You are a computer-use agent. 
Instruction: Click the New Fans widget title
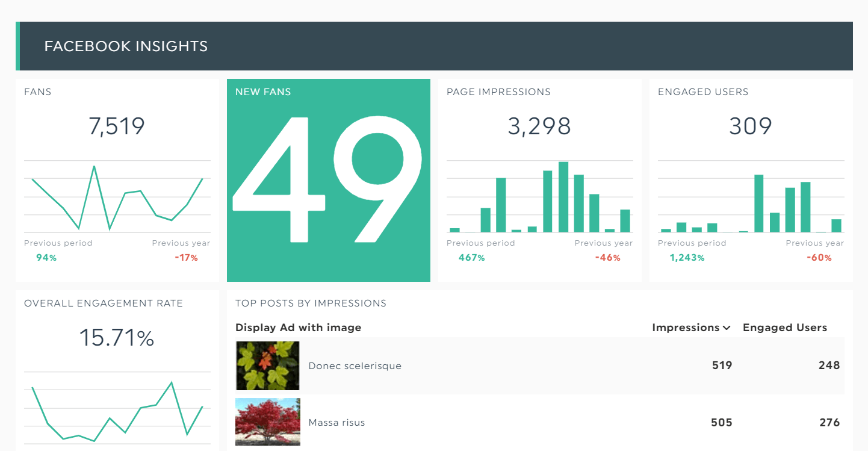[x=263, y=92]
